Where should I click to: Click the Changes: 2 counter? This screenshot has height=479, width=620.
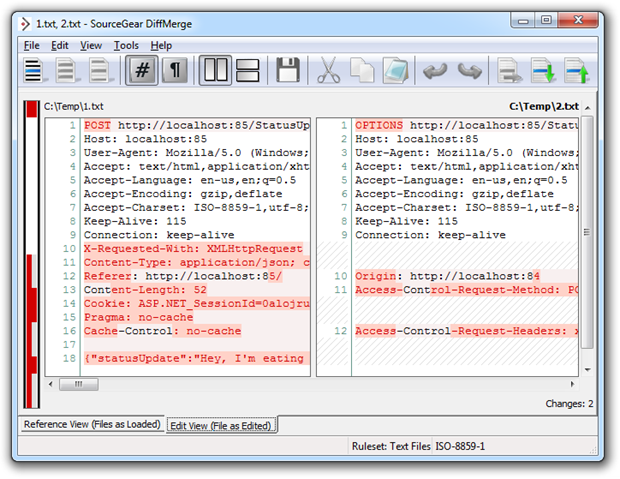[x=569, y=404]
